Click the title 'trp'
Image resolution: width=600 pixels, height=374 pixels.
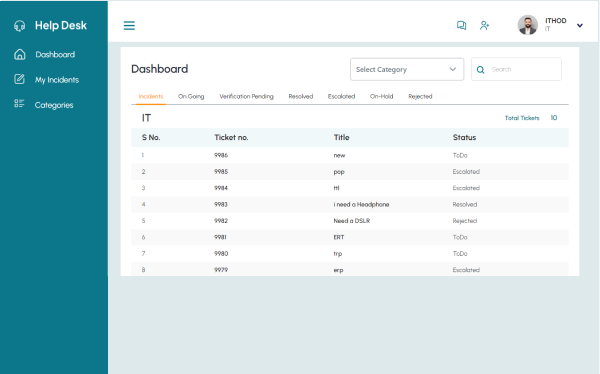tap(338, 254)
